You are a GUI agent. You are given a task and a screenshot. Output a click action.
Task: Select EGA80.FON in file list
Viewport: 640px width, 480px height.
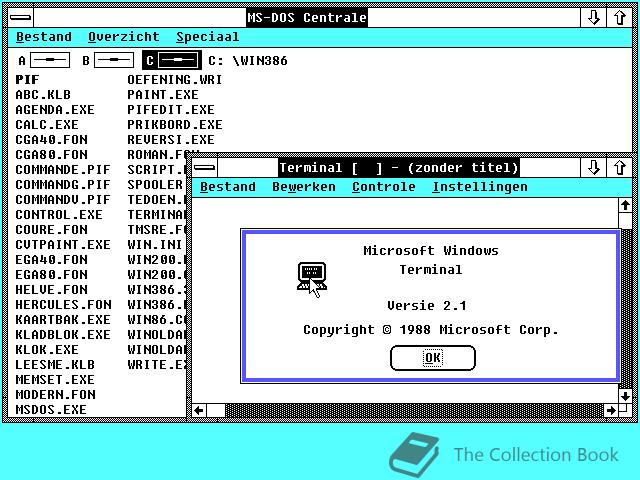coord(51,275)
